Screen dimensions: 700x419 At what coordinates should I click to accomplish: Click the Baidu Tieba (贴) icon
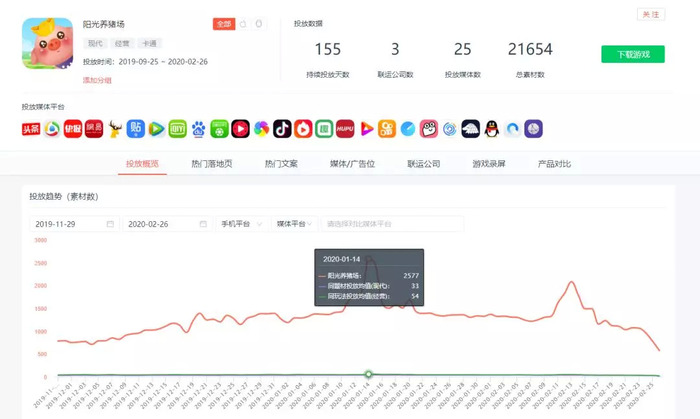(x=136, y=129)
